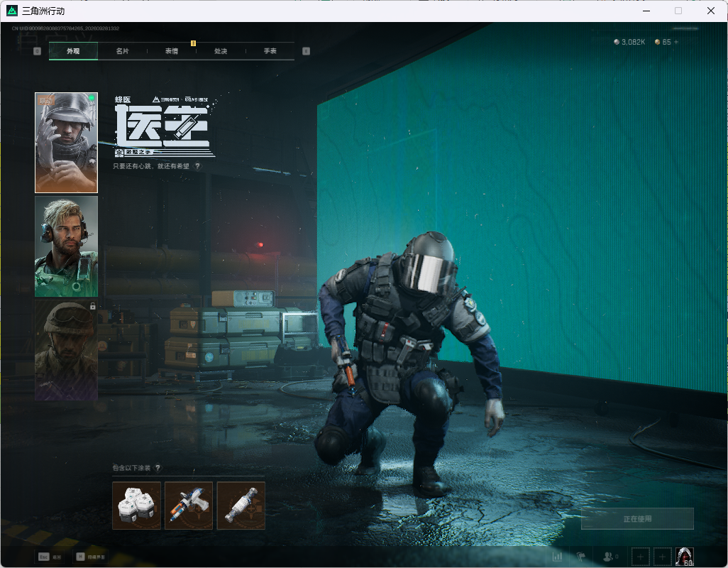Add premium currency with plus icon

676,42
